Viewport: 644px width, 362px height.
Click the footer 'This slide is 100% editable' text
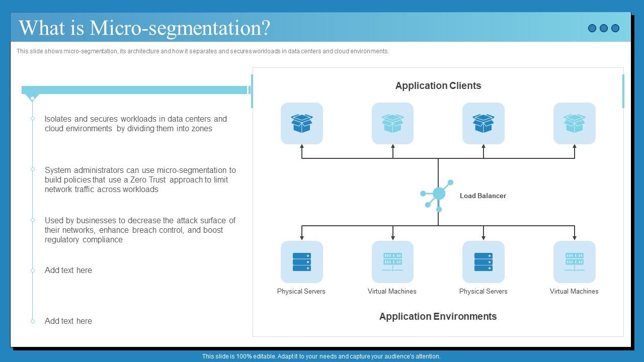321,356
